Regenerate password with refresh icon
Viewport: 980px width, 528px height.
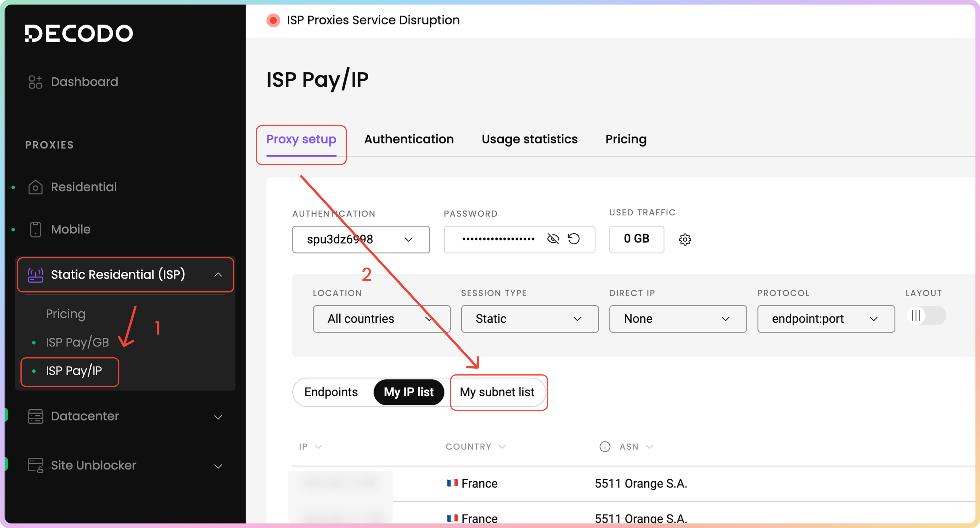[x=574, y=239]
